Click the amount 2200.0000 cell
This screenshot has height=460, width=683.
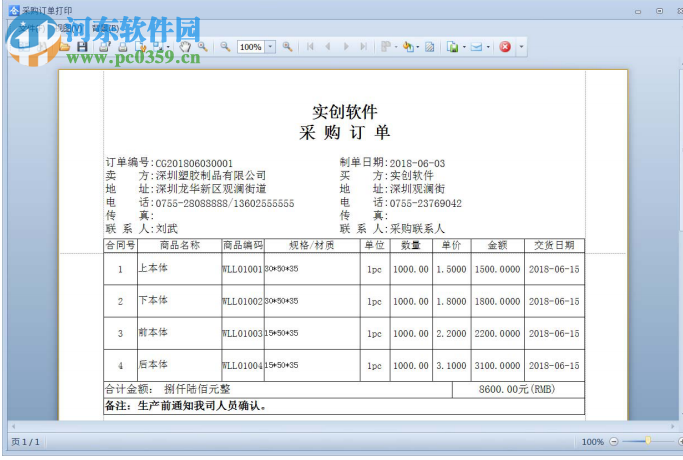pos(497,334)
